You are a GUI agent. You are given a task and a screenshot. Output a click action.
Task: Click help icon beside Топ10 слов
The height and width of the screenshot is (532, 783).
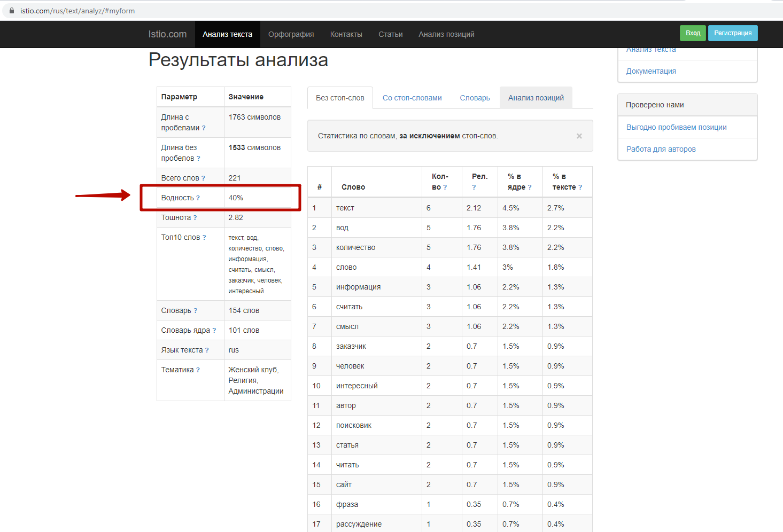204,238
